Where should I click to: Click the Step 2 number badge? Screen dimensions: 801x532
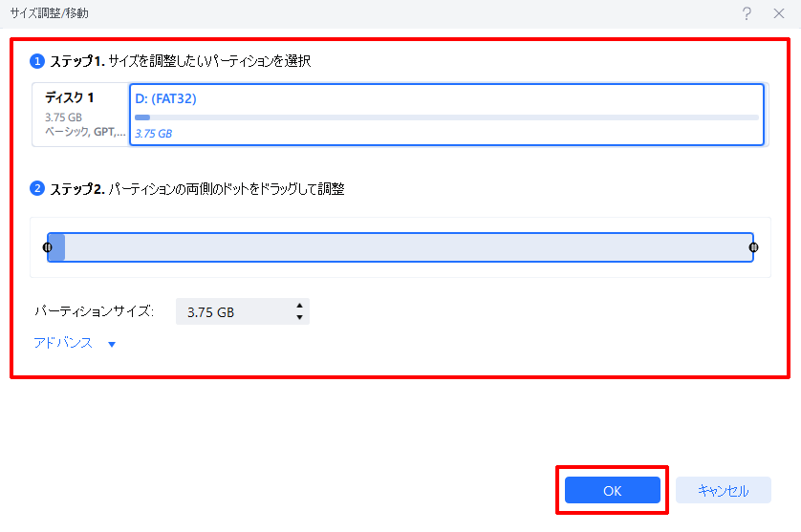pos(38,189)
